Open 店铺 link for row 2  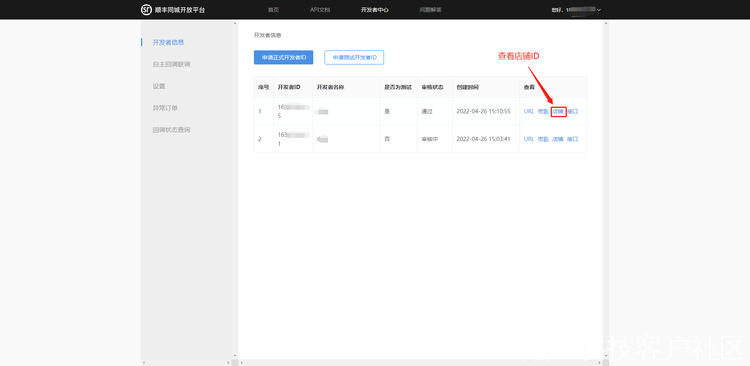tap(558, 139)
